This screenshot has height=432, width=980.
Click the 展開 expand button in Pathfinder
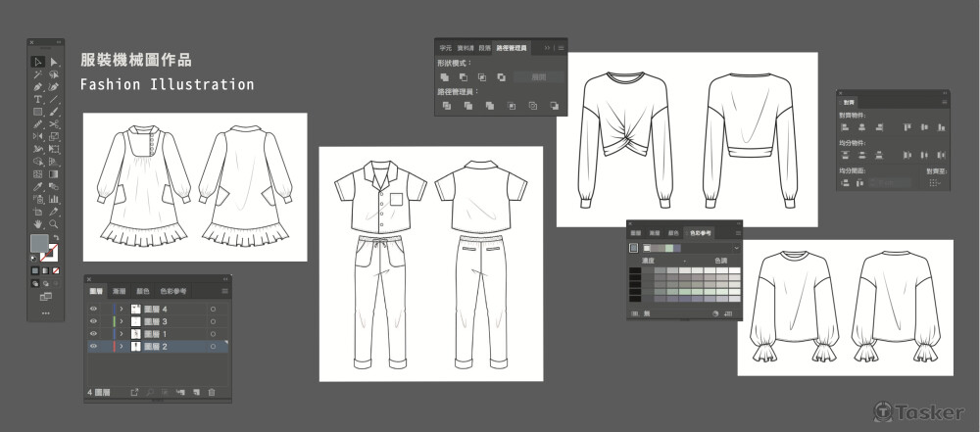pos(537,76)
